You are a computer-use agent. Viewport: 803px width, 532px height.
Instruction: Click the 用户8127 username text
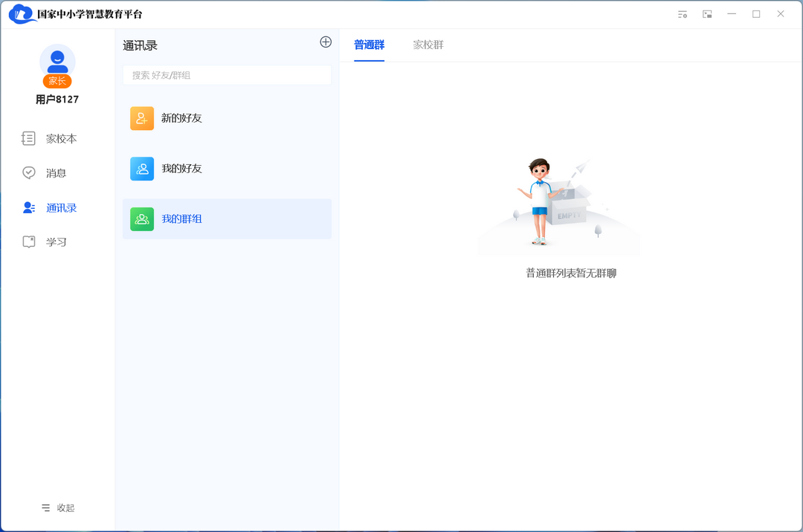[x=57, y=99]
